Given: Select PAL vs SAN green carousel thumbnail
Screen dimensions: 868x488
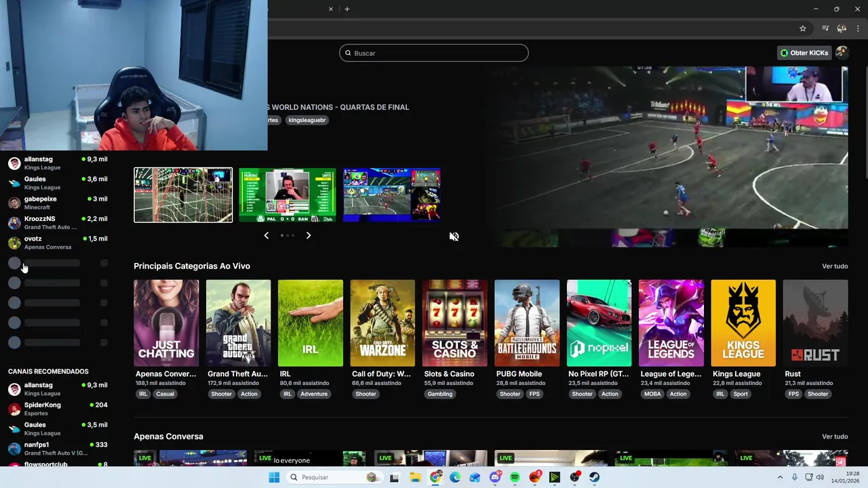Looking at the screenshot, I should pos(288,195).
